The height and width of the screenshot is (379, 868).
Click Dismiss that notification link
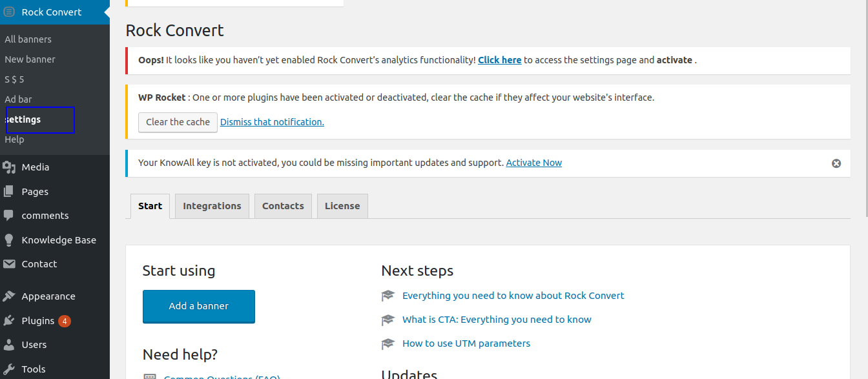272,122
